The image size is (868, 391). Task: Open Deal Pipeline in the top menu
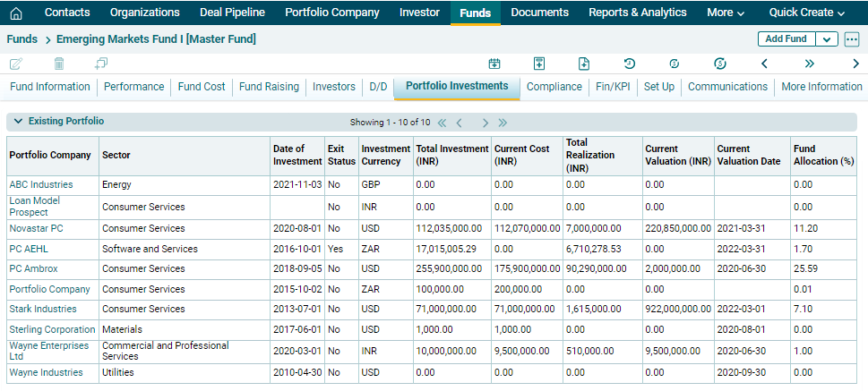(232, 13)
